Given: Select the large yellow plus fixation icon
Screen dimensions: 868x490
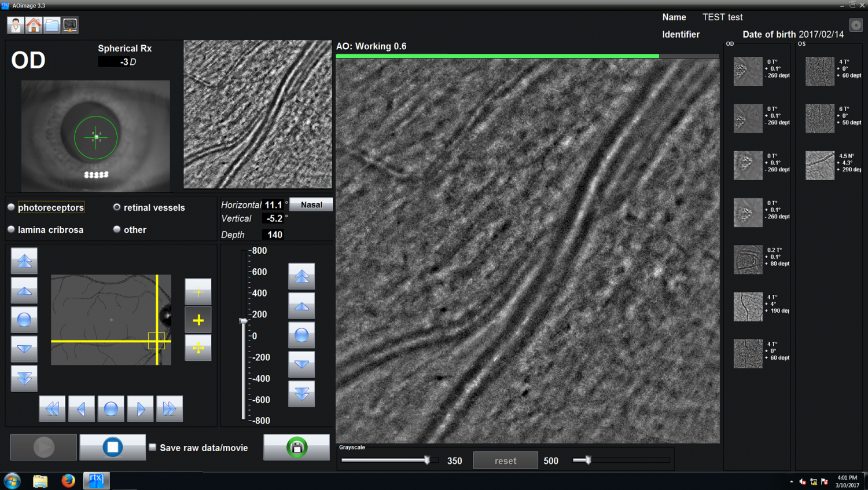Looking at the screenshot, I should (198, 319).
